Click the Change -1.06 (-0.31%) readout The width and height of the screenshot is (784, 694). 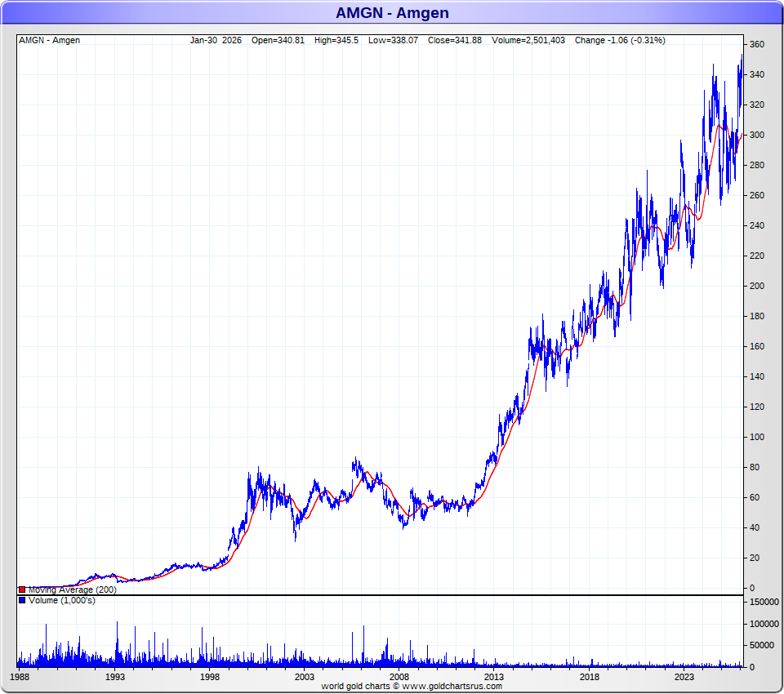[619, 40]
